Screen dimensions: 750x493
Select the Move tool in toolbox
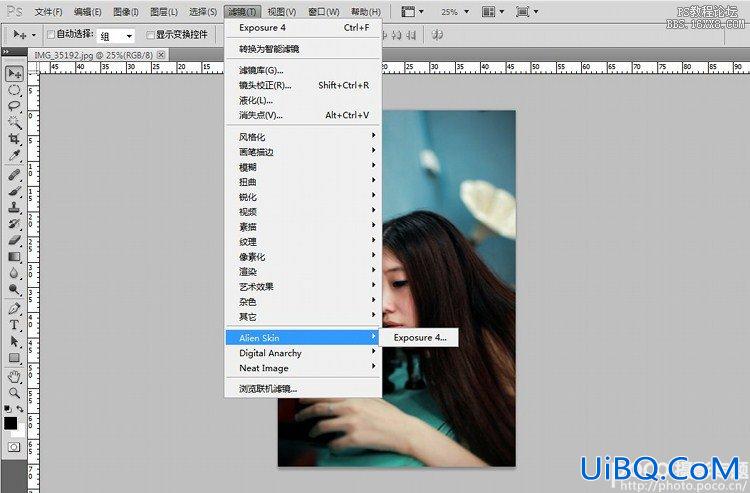[14, 74]
